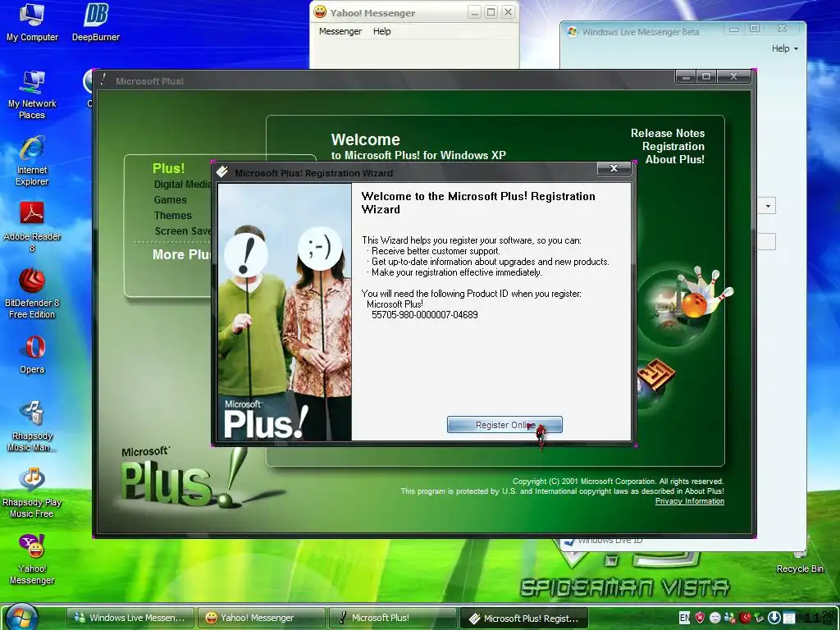840x630 pixels.
Task: Select the Games category in Plus!
Action: [x=171, y=200]
